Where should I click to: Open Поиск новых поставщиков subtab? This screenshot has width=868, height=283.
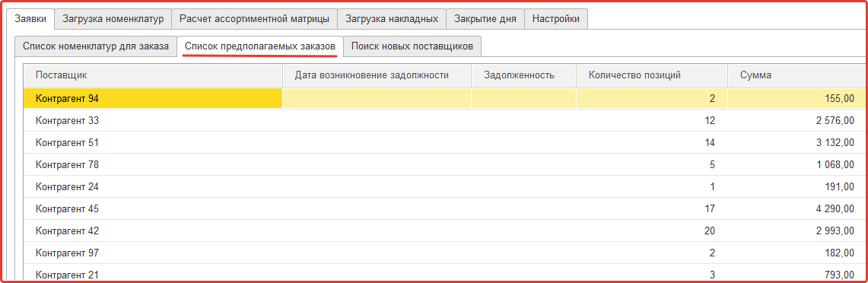point(412,46)
